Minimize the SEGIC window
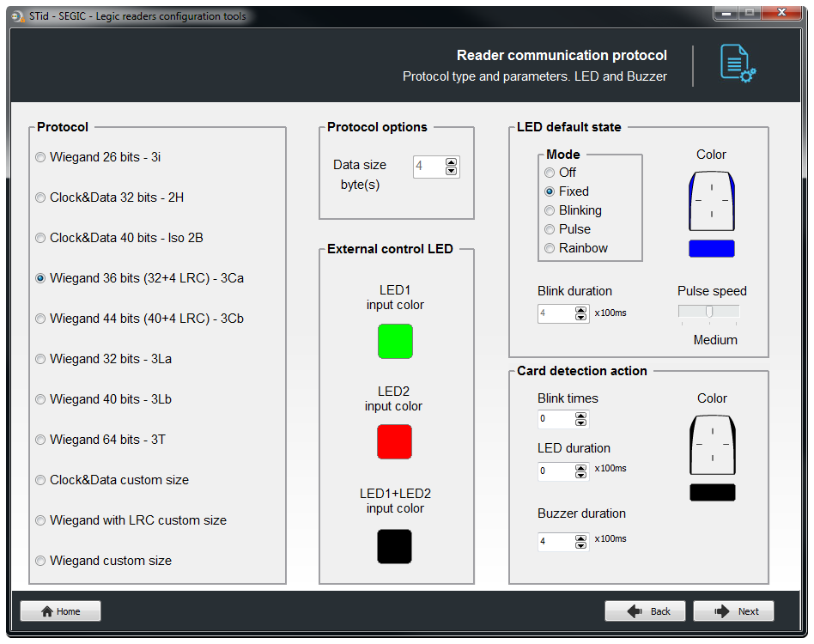 click(x=726, y=13)
